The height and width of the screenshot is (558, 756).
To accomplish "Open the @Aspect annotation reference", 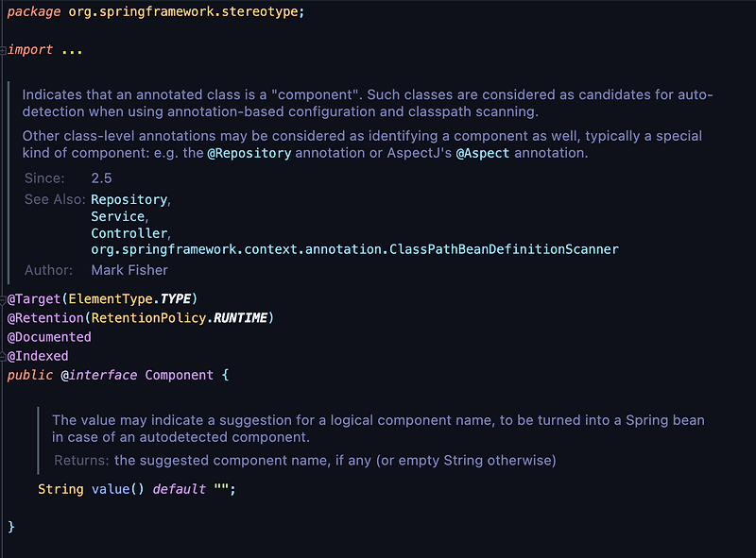I will 484,151.
